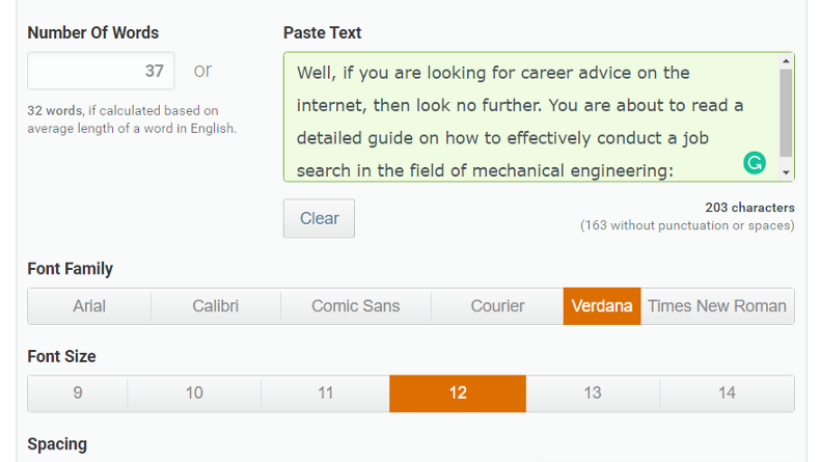Change font to Times New Roman

717,306
